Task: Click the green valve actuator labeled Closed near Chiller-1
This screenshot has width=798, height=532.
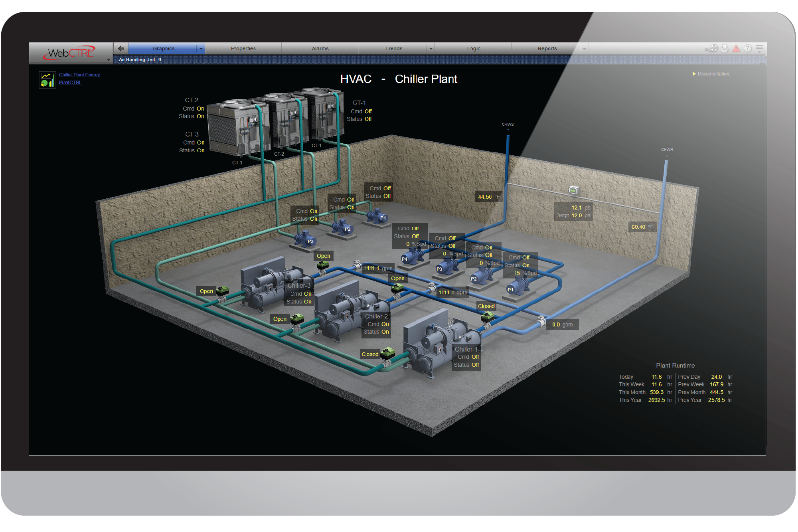Action: 387,353
